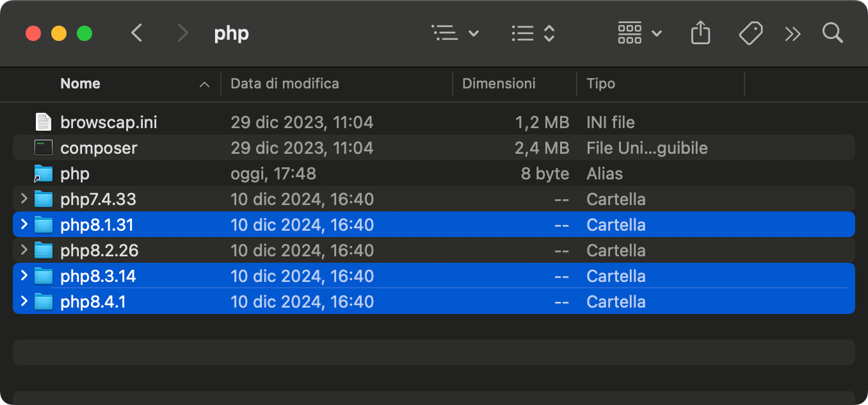Viewport: 868px width, 405px height.
Task: Select the php7.4.33 folder name
Action: point(98,199)
